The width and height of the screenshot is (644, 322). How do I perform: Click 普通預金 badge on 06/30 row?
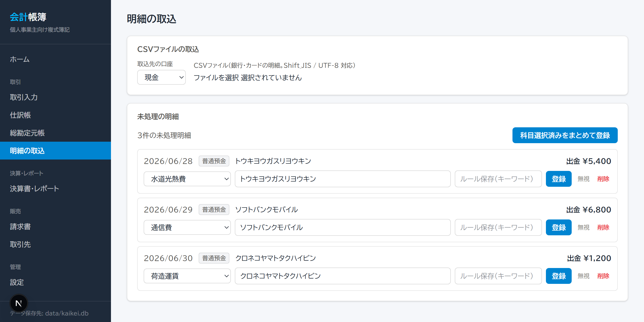(x=214, y=258)
